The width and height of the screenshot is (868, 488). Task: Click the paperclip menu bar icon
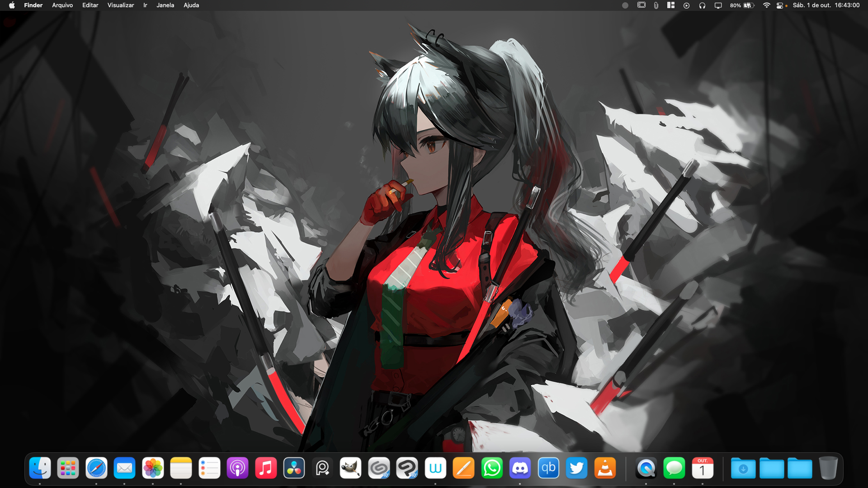pos(656,5)
